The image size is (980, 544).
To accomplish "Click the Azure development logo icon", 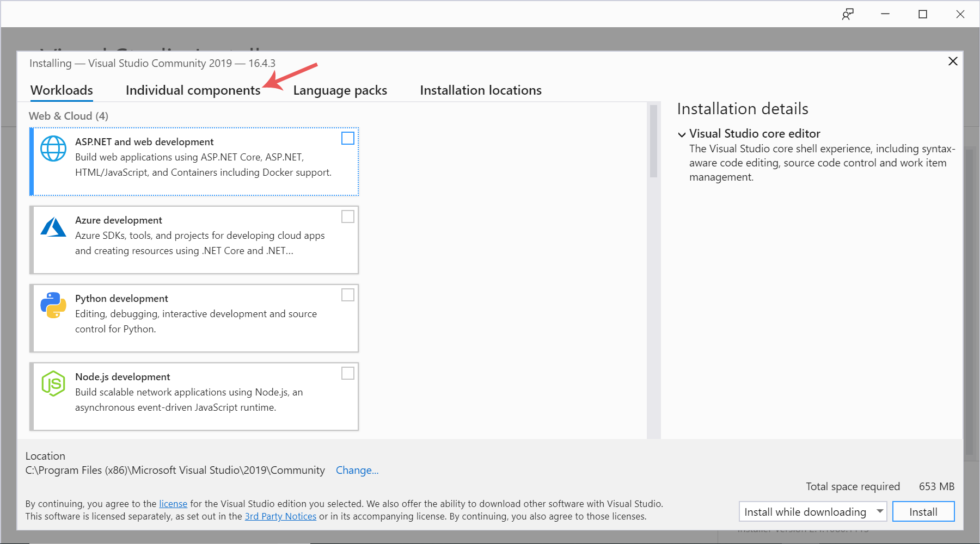I will (x=53, y=227).
